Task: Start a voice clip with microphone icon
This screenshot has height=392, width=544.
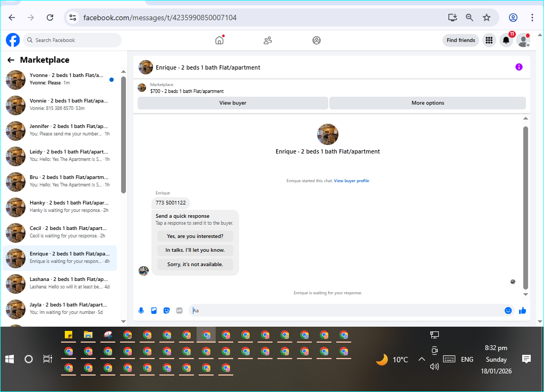Action: (x=141, y=311)
